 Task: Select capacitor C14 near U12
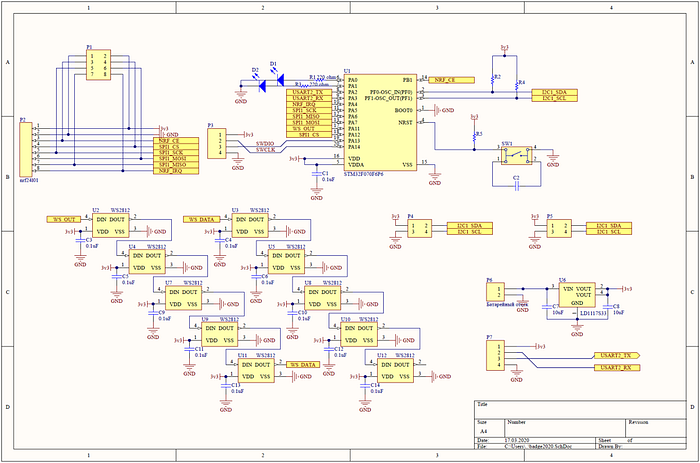365,385
